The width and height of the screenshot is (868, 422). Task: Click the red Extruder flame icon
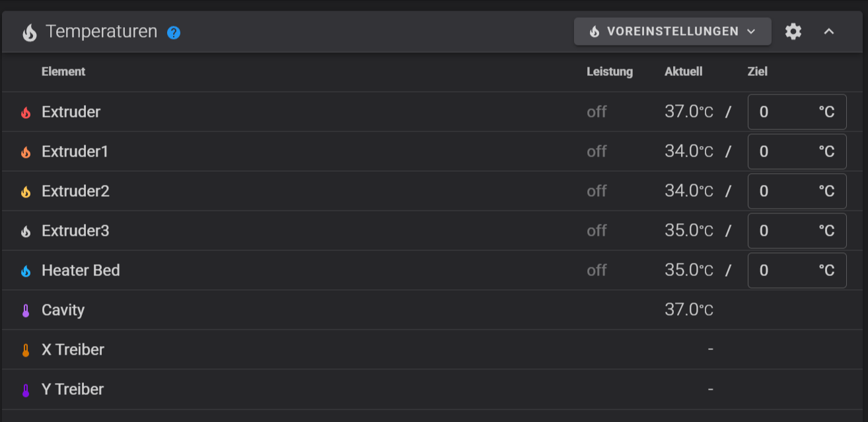26,112
